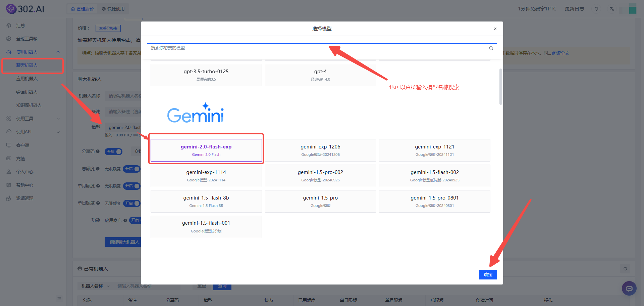The height and width of the screenshot is (306, 644).
Task: Click the 单月额度 help question icon
Action: (98, 186)
